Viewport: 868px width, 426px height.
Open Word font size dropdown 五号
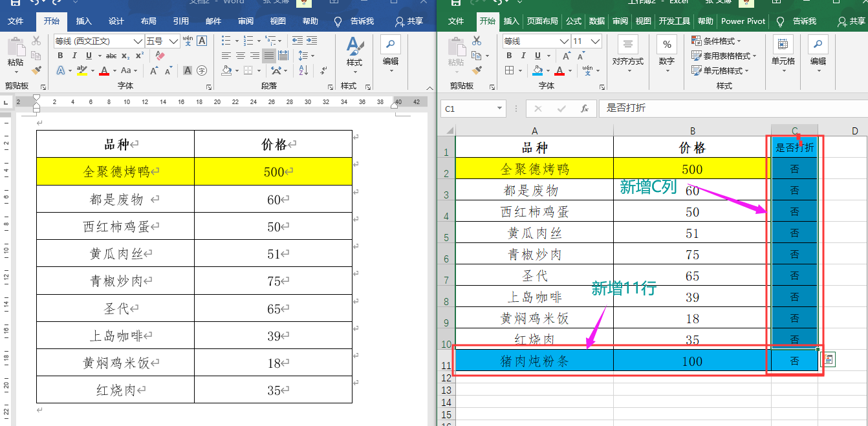point(173,41)
